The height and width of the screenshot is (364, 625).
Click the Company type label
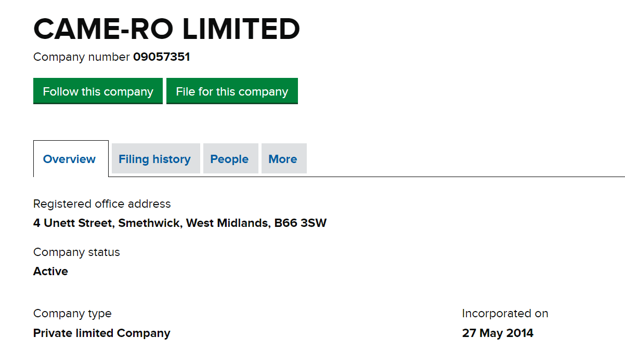(72, 314)
